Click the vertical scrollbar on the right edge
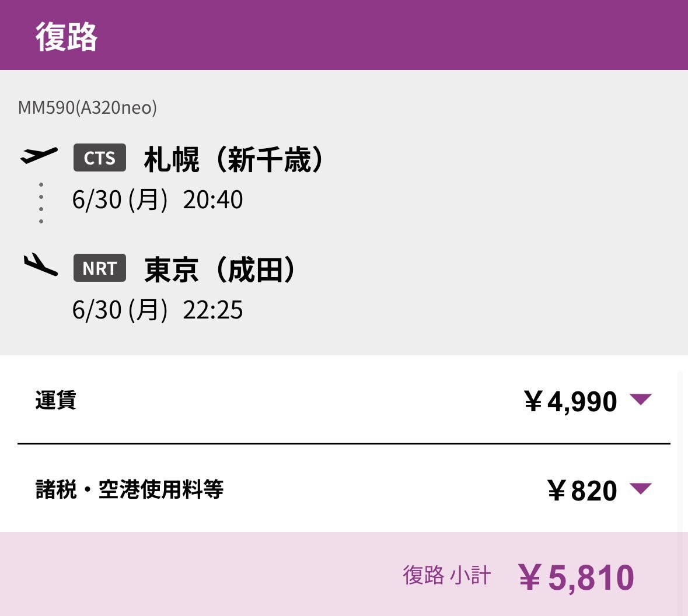This screenshot has width=688, height=616. pyautogui.click(x=680, y=452)
